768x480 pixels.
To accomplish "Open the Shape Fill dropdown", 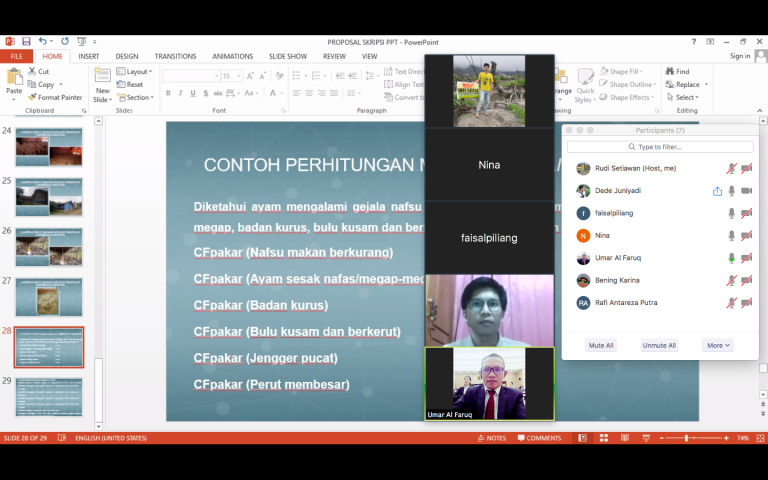I will click(621, 72).
